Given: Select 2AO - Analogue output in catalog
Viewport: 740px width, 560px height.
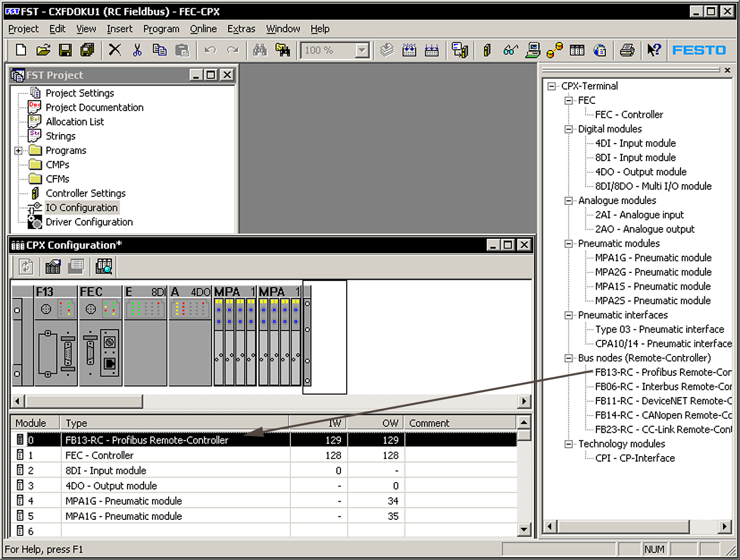Looking at the screenshot, I should pyautogui.click(x=645, y=229).
